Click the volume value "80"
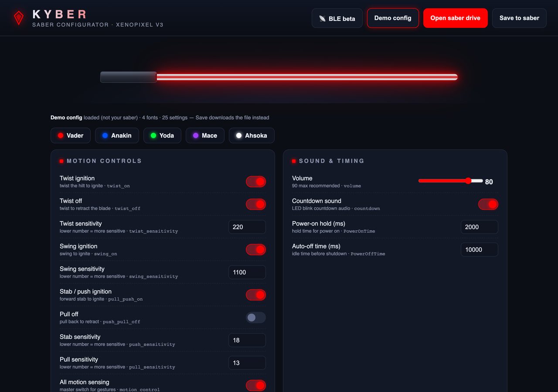 pos(489,182)
